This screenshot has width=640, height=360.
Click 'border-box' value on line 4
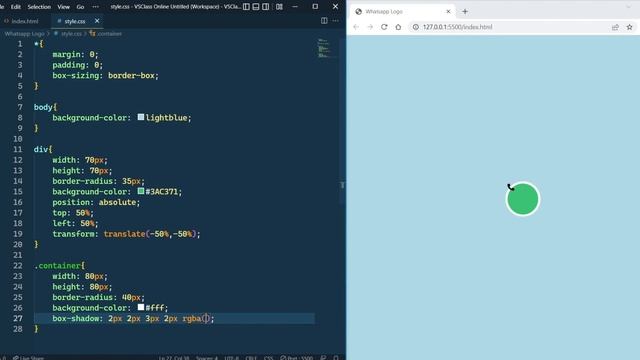131,76
